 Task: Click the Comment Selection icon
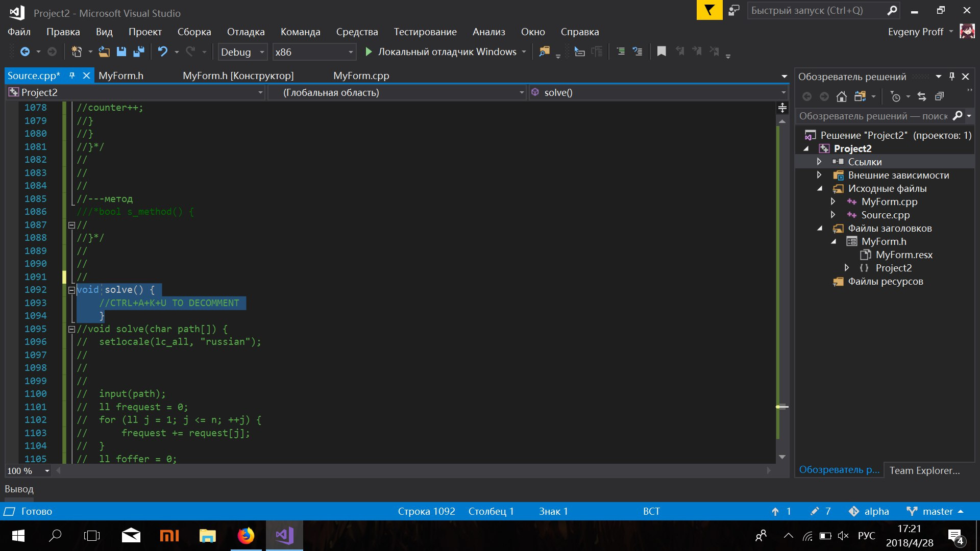click(x=621, y=52)
